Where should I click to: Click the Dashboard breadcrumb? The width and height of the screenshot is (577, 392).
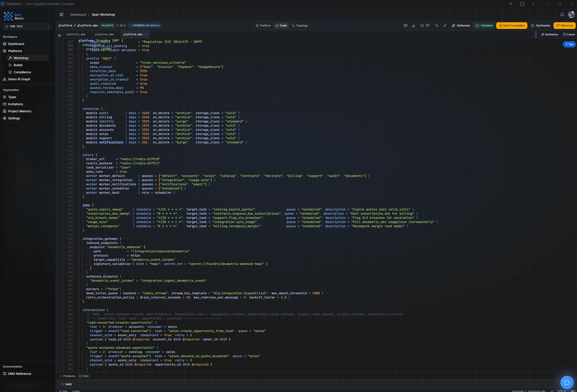point(78,15)
